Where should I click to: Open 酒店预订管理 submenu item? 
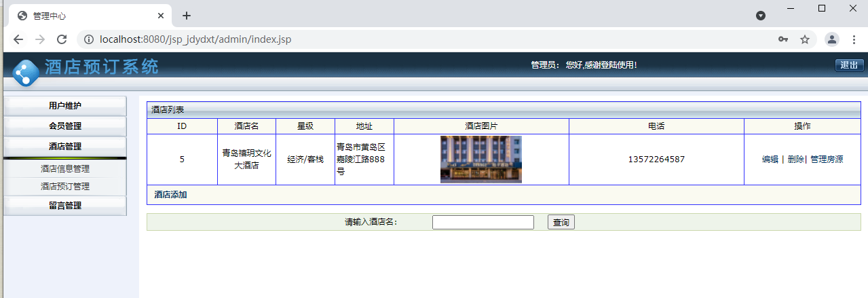65,186
